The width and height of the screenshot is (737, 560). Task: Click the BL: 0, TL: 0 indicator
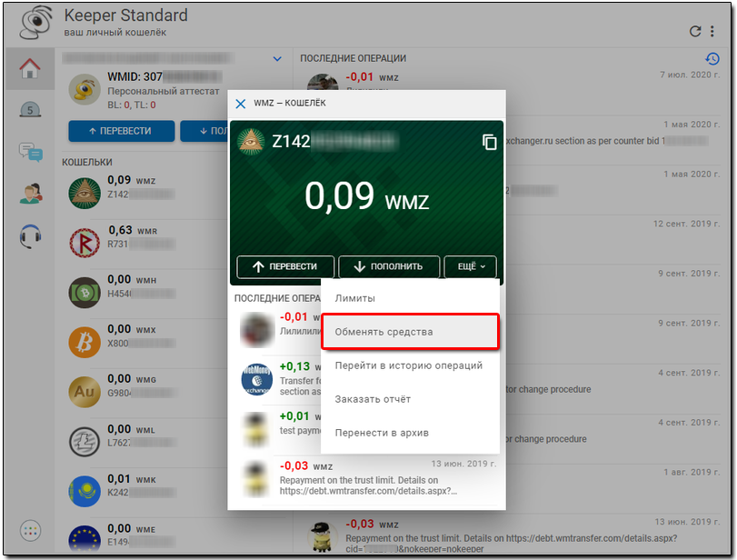point(132,105)
